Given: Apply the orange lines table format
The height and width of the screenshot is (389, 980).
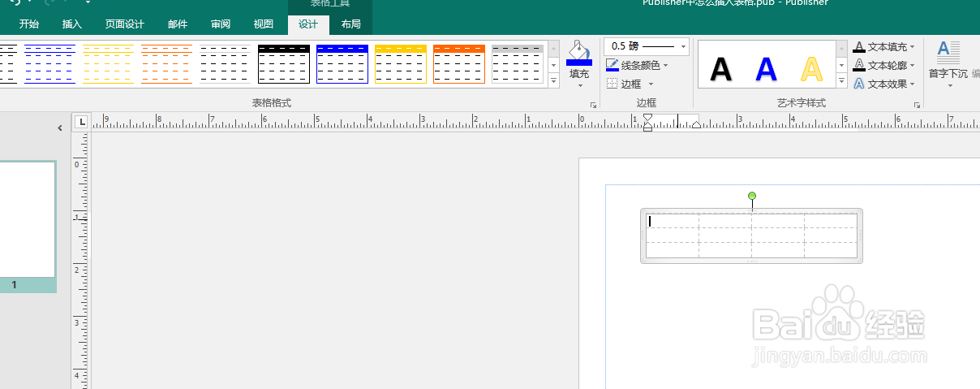Looking at the screenshot, I should (x=167, y=64).
